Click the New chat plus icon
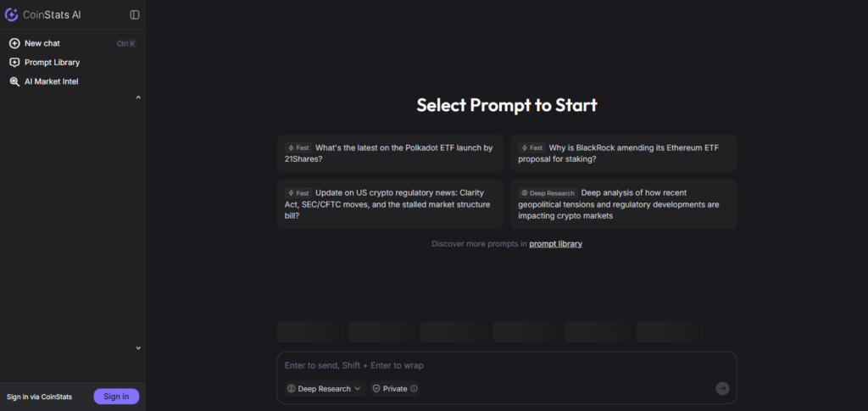The width and height of the screenshot is (868, 411). (x=14, y=43)
